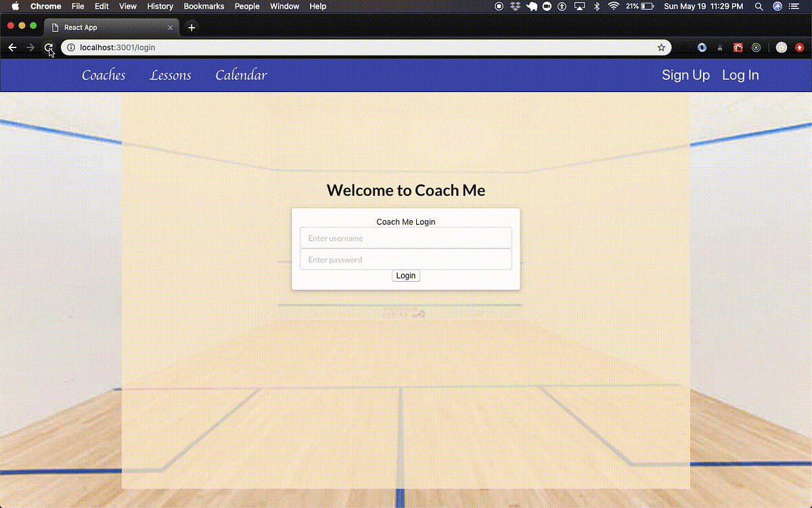Open the Notification Center icon
Screen dimensions: 812x508
click(794, 6)
